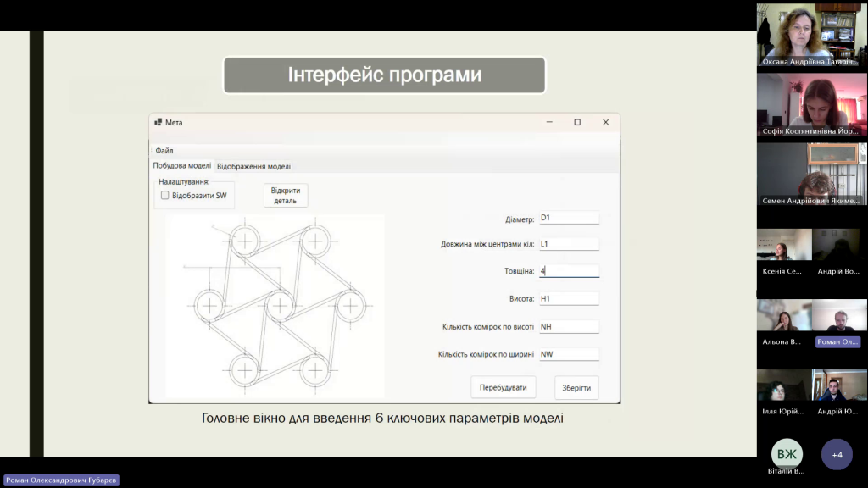Focus the Діаметр input field
This screenshot has height=488, width=868.
[569, 218]
